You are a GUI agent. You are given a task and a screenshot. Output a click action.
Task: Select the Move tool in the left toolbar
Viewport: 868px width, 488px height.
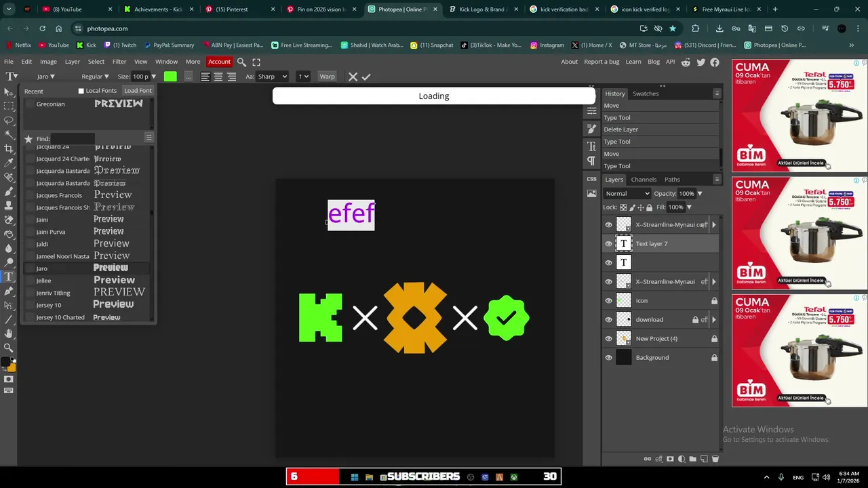9,91
